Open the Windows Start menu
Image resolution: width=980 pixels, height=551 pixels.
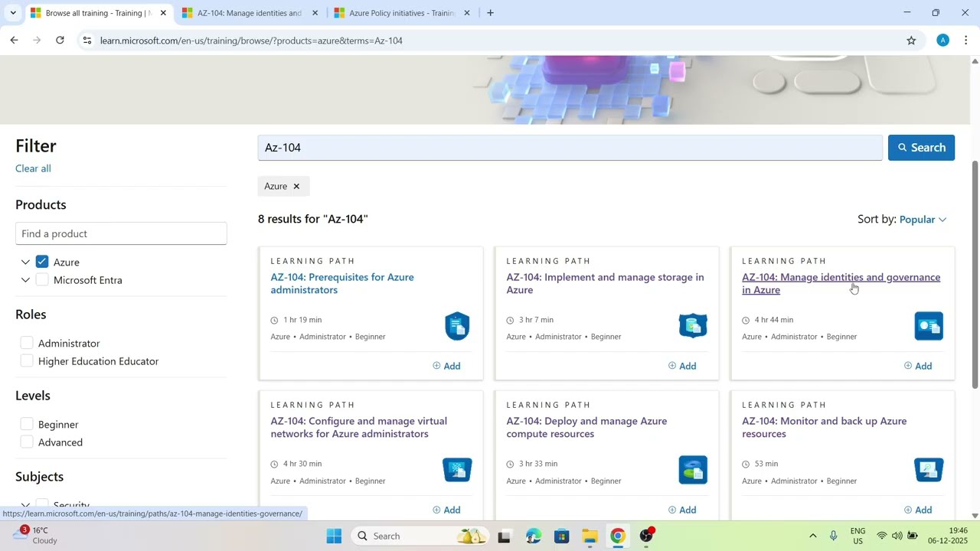point(334,536)
